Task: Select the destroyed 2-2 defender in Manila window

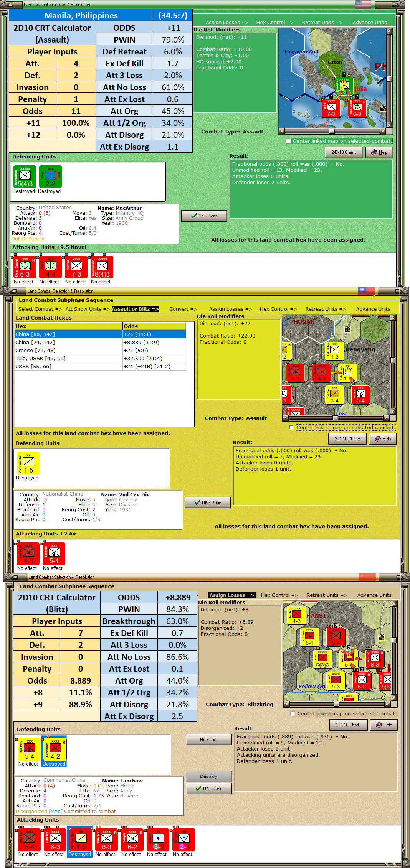Action: pos(50,176)
